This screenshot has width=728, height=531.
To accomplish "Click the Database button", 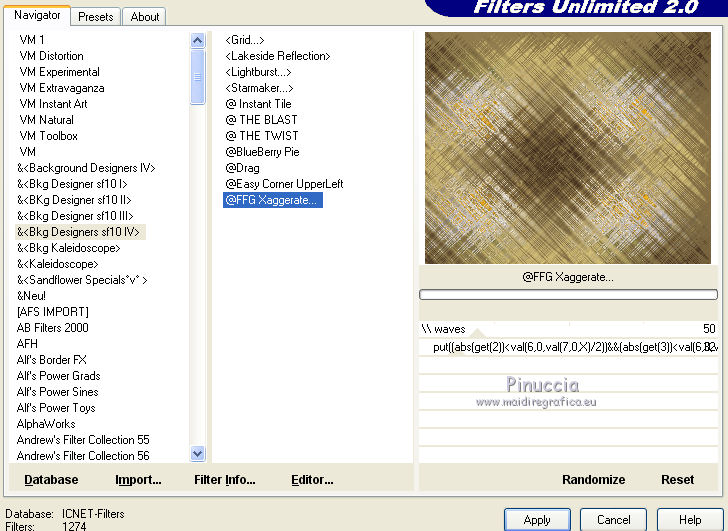I will tap(51, 479).
